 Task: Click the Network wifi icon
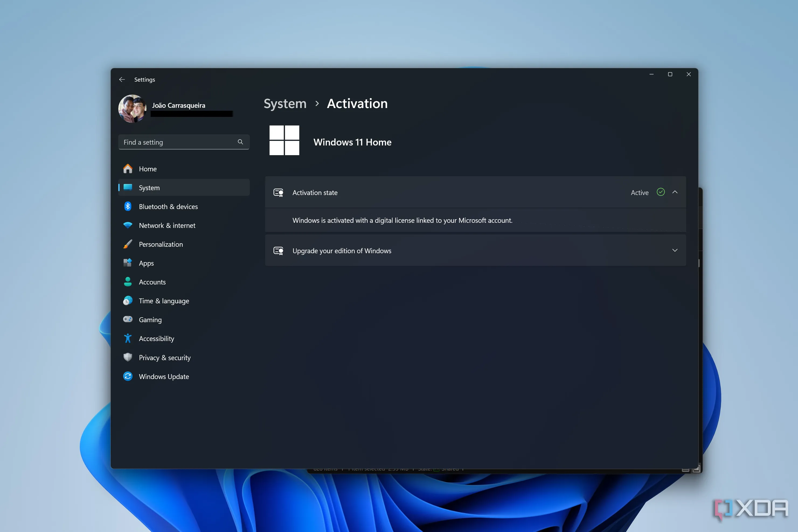click(x=128, y=225)
